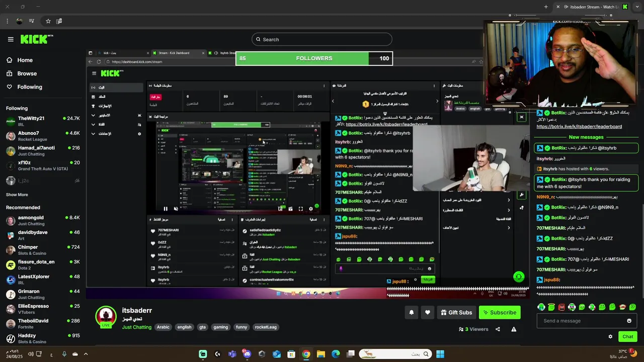The width and height of the screenshot is (644, 362).
Task: Select the gta stream tag
Action: point(202,327)
